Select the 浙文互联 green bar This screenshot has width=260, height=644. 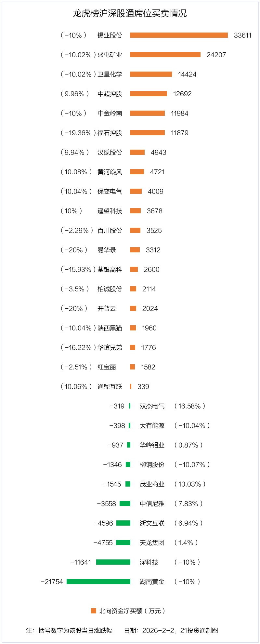123,523
